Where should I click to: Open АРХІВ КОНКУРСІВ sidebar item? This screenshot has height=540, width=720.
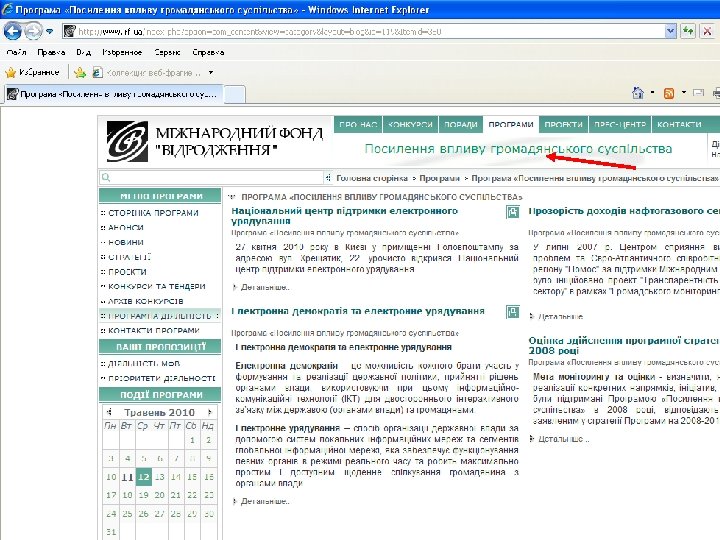(x=146, y=301)
